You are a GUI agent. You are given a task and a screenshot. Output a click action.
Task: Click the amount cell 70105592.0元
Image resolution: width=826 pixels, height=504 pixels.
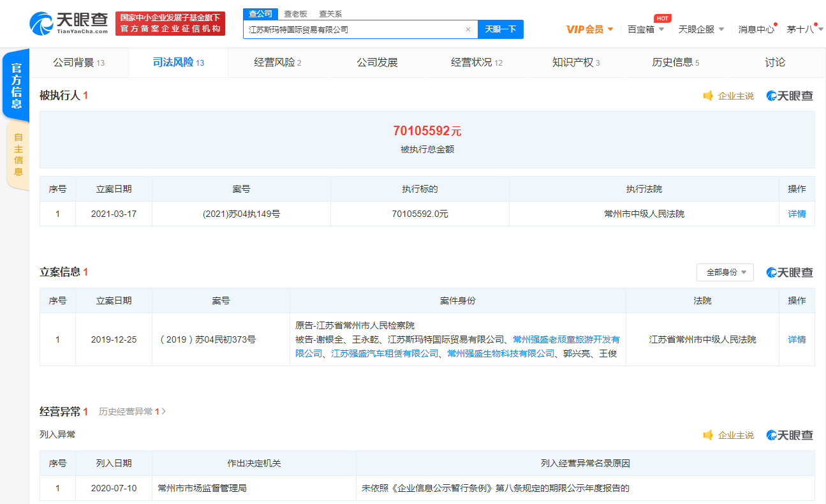tap(420, 214)
